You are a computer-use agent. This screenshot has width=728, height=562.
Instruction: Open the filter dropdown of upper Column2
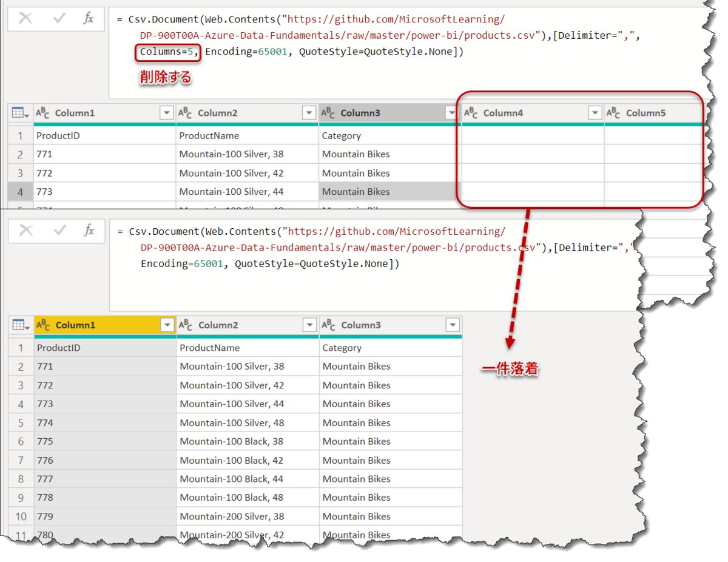pos(309,113)
